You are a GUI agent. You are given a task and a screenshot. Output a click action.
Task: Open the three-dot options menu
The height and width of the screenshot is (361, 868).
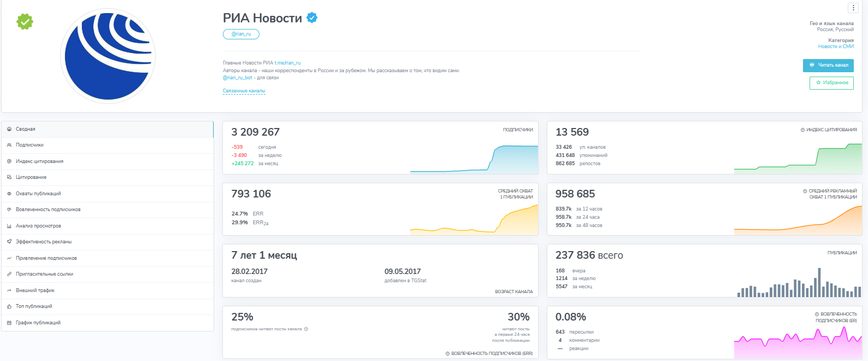(853, 8)
